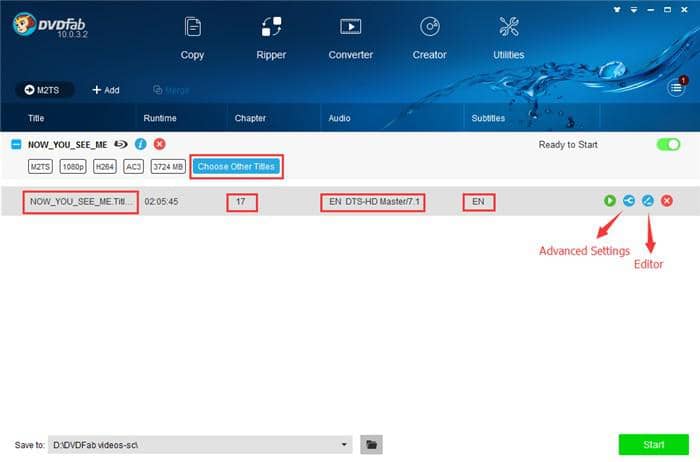Click the Ready to Start status text

[x=568, y=145]
